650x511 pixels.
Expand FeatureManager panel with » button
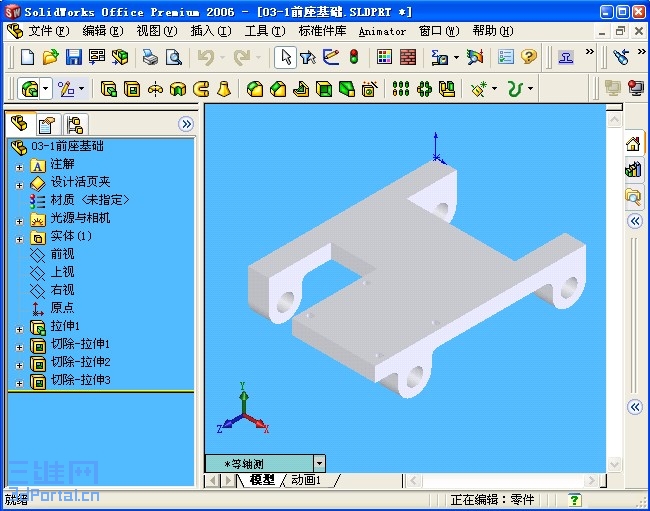pyautogui.click(x=186, y=124)
